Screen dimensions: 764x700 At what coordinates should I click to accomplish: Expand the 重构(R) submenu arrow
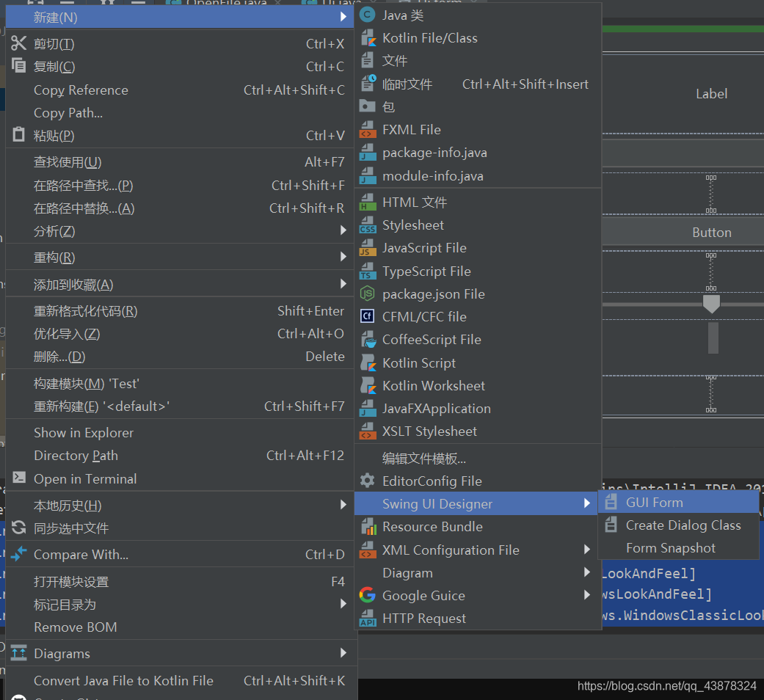click(x=343, y=257)
